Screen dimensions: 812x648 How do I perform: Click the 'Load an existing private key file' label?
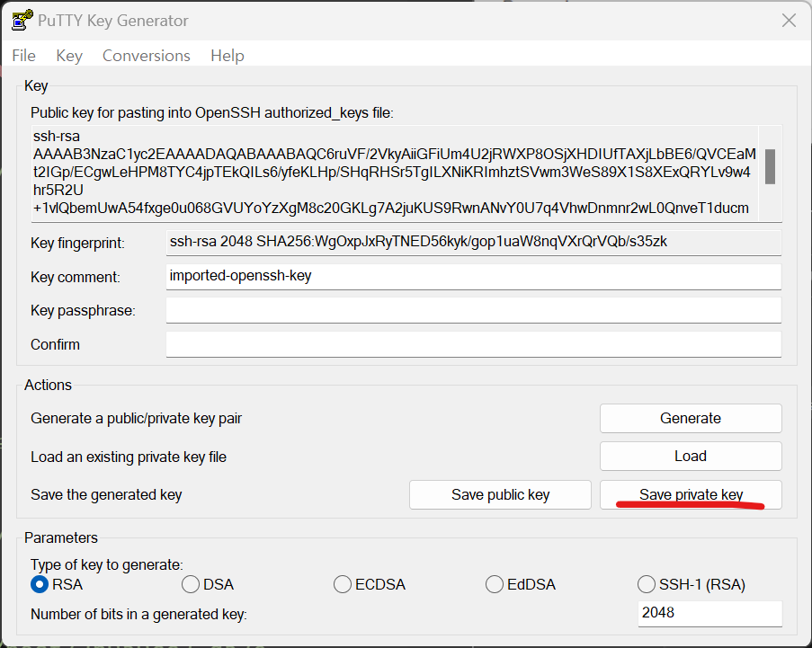(129, 457)
